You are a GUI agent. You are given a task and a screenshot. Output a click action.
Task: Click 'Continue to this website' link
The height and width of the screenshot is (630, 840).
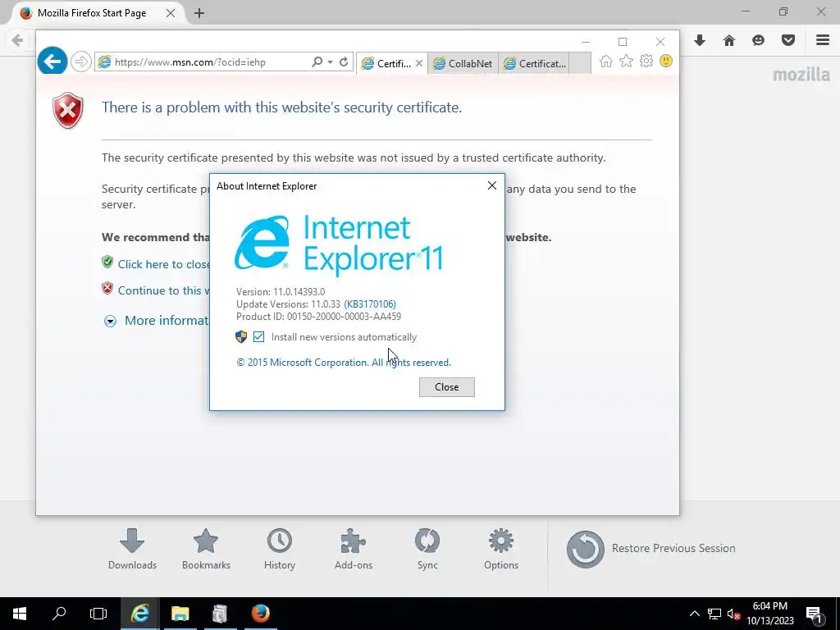[x=163, y=290]
